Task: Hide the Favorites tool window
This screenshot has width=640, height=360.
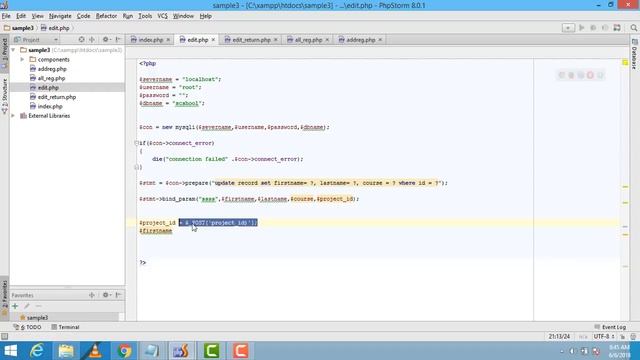Action: [118, 295]
